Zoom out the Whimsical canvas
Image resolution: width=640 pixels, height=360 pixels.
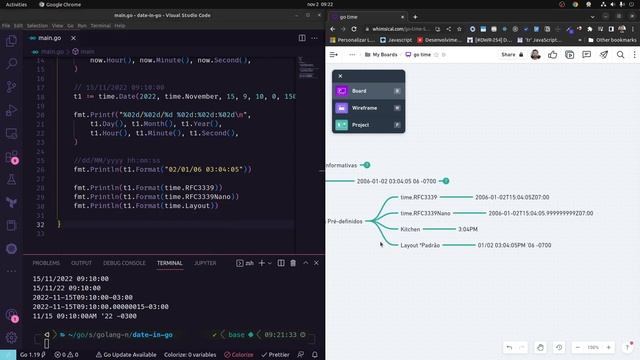[x=578, y=347]
